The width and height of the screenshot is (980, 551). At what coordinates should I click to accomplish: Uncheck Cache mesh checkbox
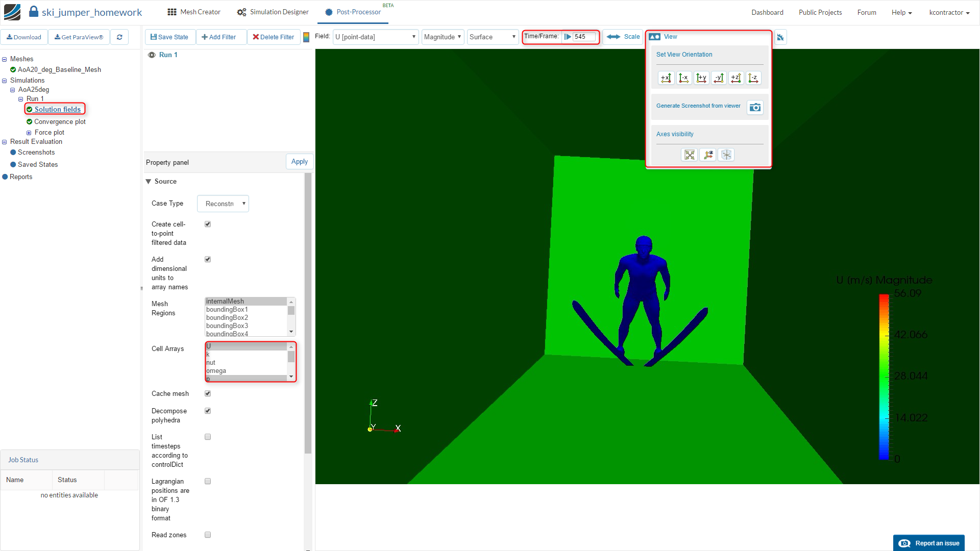click(208, 393)
